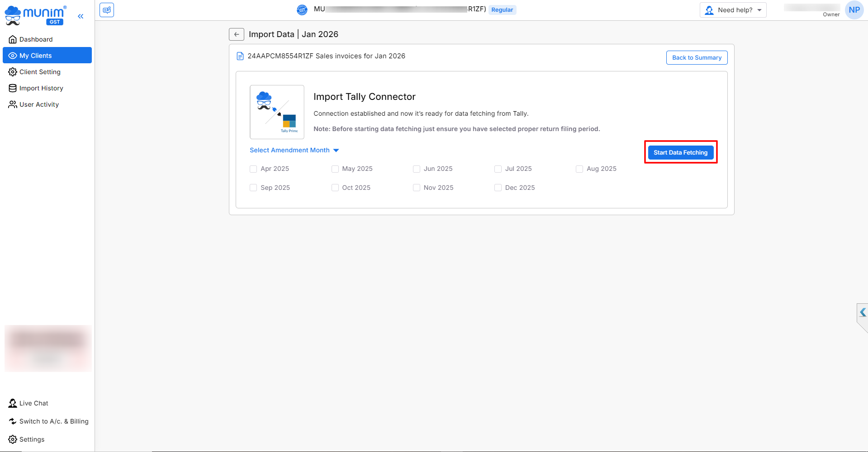Click the globe icon near client name
The height and width of the screenshot is (452, 868).
point(302,9)
